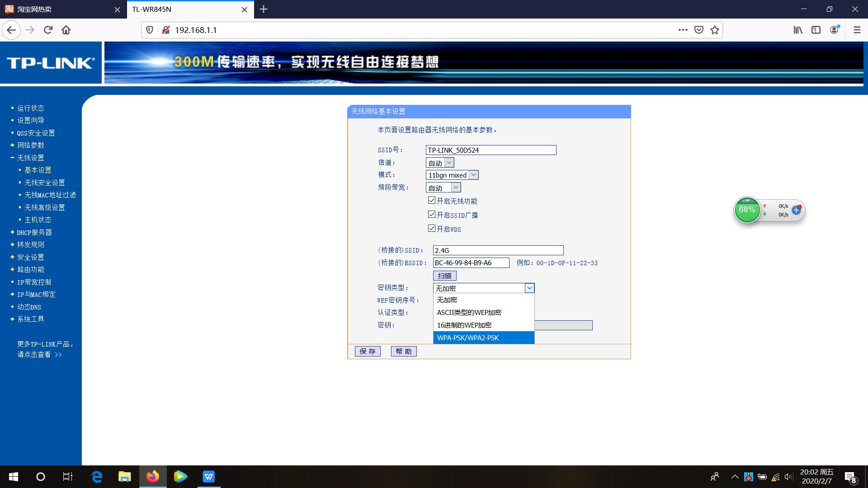868x488 pixels.
Task: Click the volume icon in system tray
Action: tap(788, 476)
